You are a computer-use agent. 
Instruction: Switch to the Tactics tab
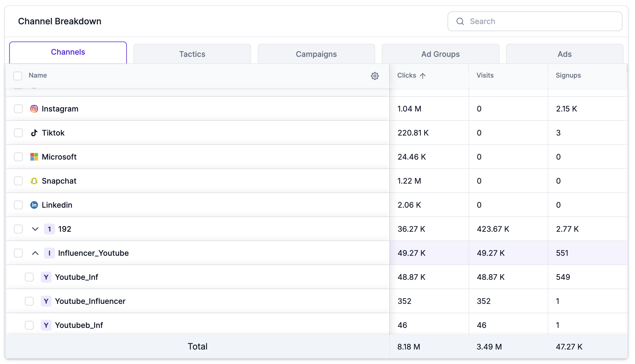coord(192,54)
